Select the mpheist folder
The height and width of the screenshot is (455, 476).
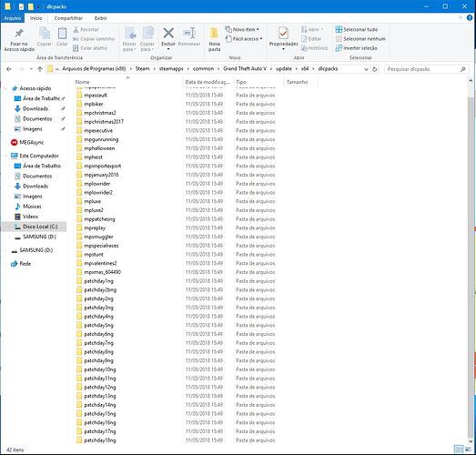(x=93, y=157)
